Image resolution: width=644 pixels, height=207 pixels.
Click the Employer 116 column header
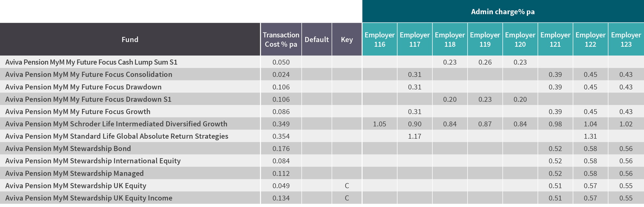coord(380,39)
